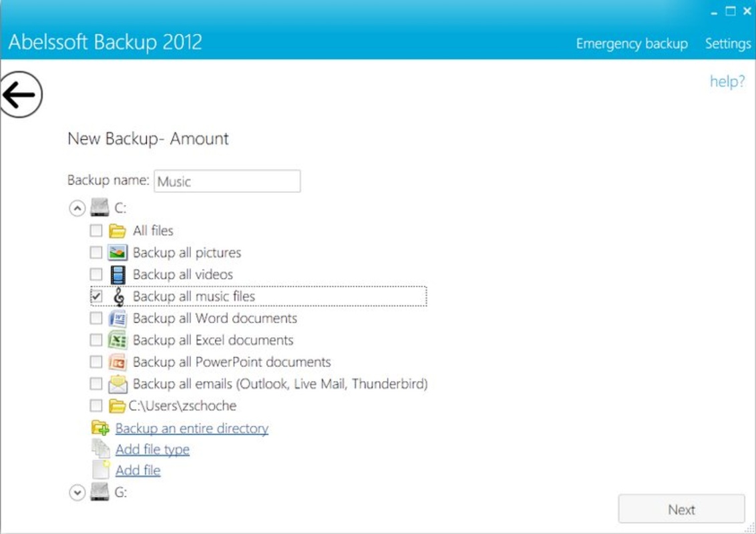Click the add directory folder-plus icon
The width and height of the screenshot is (756, 534).
point(100,428)
